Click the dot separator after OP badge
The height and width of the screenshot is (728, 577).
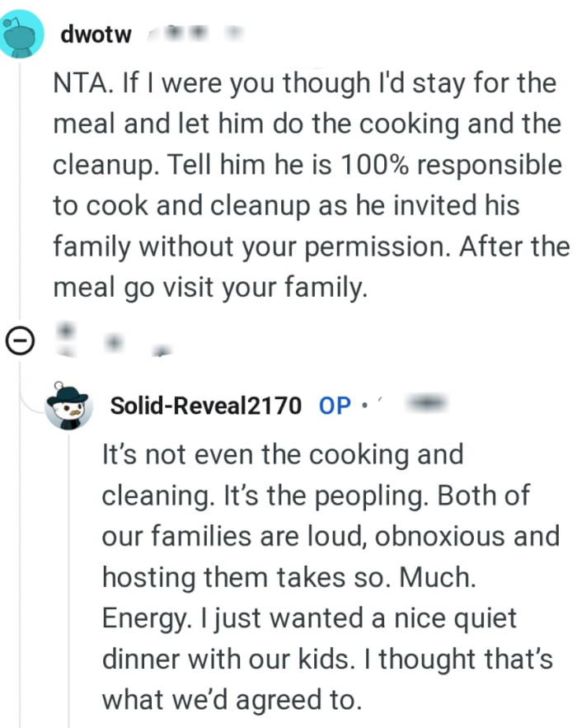coord(363,406)
